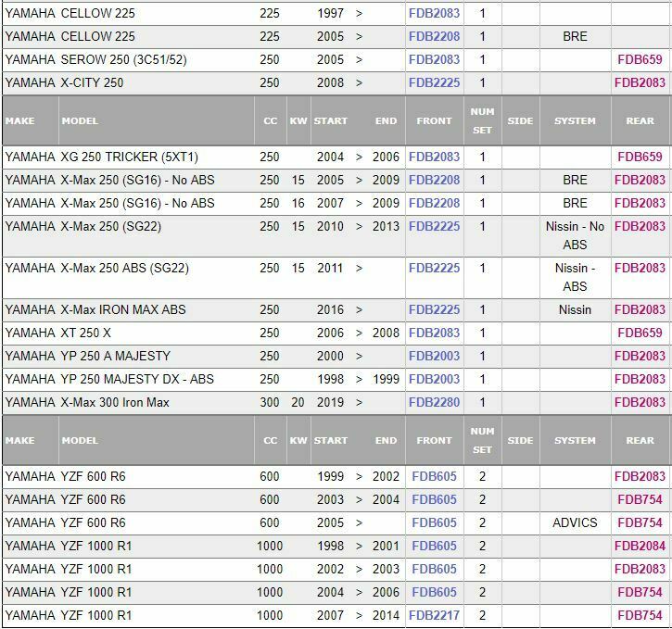Screen dimensions: 672x629
Task: Open rear FDB2083 for YP 250 MAJESTY DX - ABS
Action: [640, 379]
